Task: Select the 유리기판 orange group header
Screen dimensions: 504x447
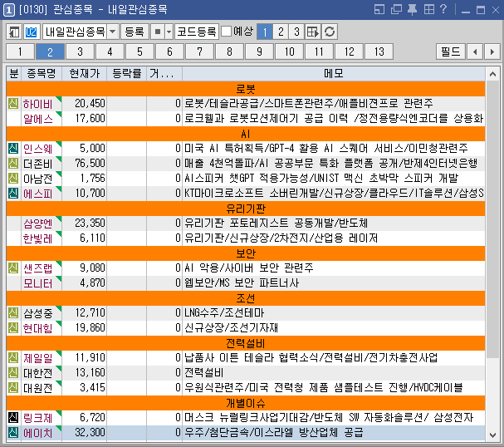Action: tap(246, 209)
